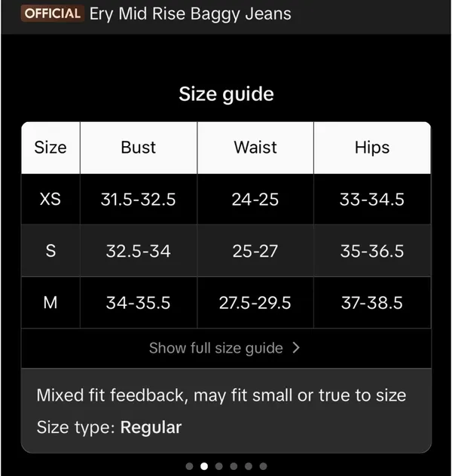The height and width of the screenshot is (476, 452).
Task: Click the Size guide heading
Action: [226, 94]
